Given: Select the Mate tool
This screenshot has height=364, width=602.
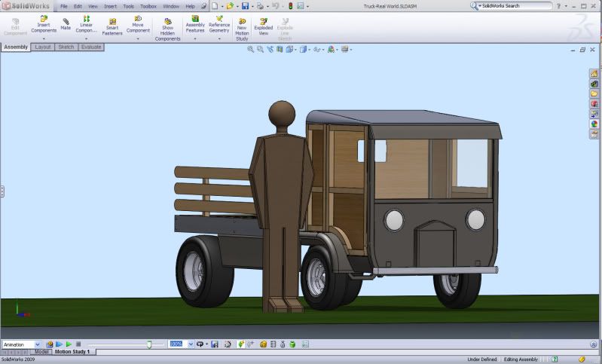Looking at the screenshot, I should pos(66,24).
